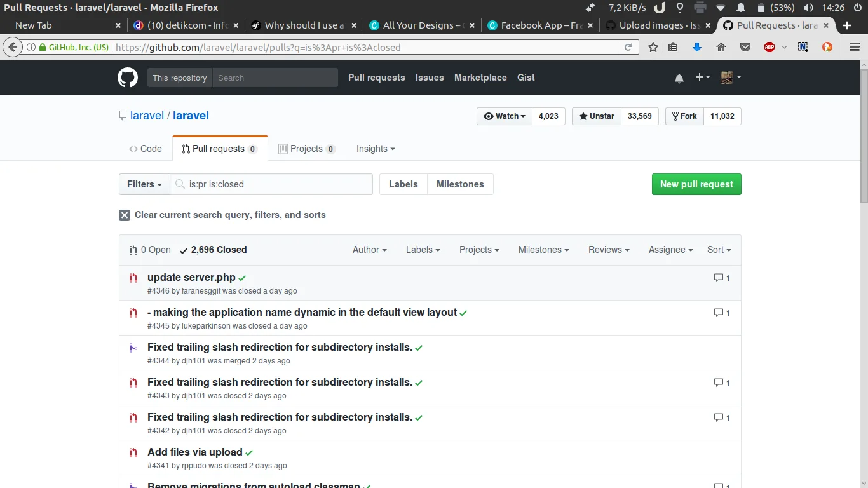Image resolution: width=868 pixels, height=488 pixels.
Task: Click the is:pr is:closed filter field
Action: 271,184
